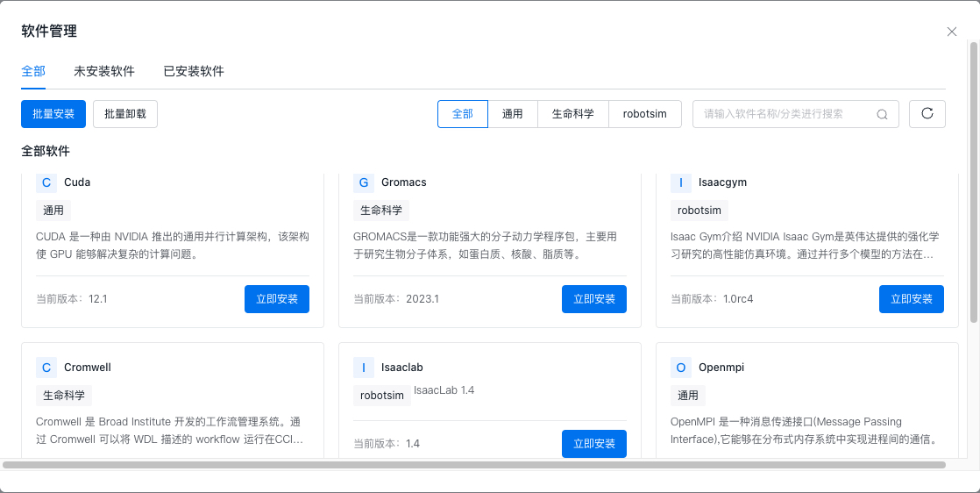This screenshot has width=980, height=493.
Task: Switch to the 全部 tab
Action: tap(33, 71)
